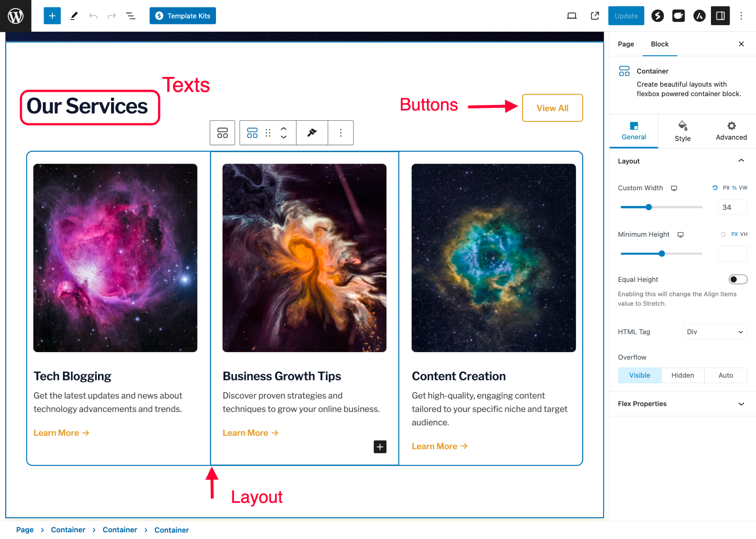
Task: Open the block inserter plus icon
Action: click(52, 16)
